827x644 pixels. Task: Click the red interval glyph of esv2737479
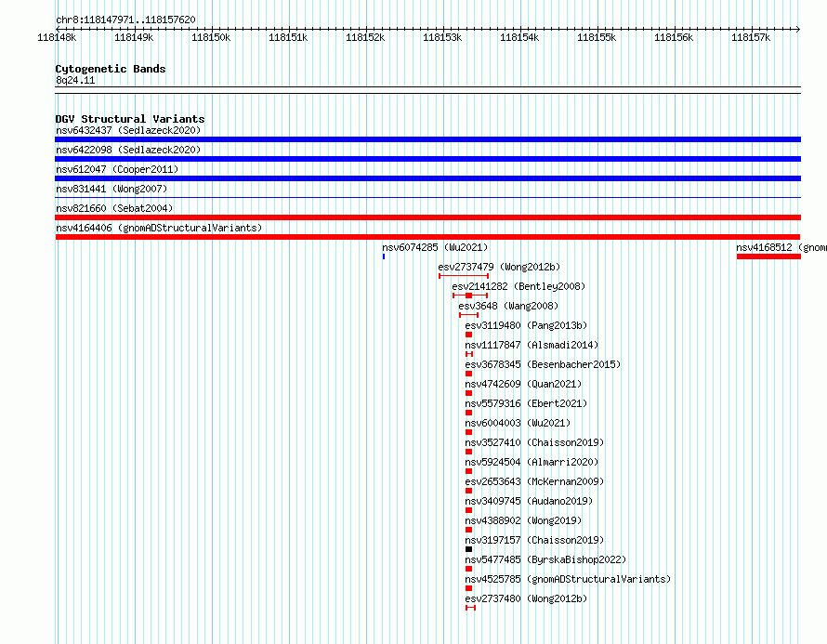(x=464, y=276)
